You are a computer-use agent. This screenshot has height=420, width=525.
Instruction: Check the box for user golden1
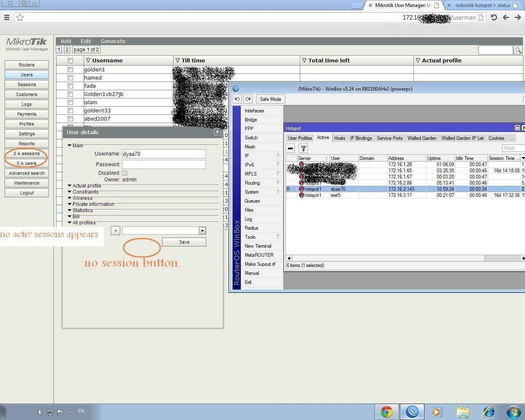click(x=70, y=70)
